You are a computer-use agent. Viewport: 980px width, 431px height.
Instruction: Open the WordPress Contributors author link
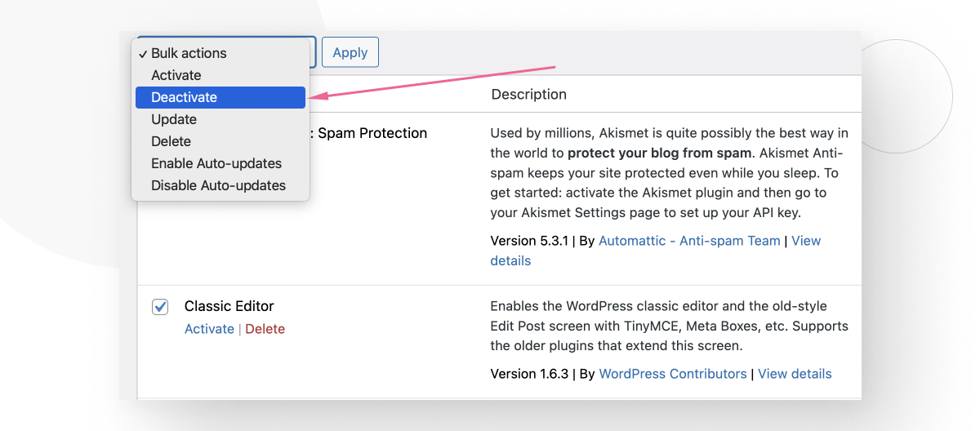672,374
